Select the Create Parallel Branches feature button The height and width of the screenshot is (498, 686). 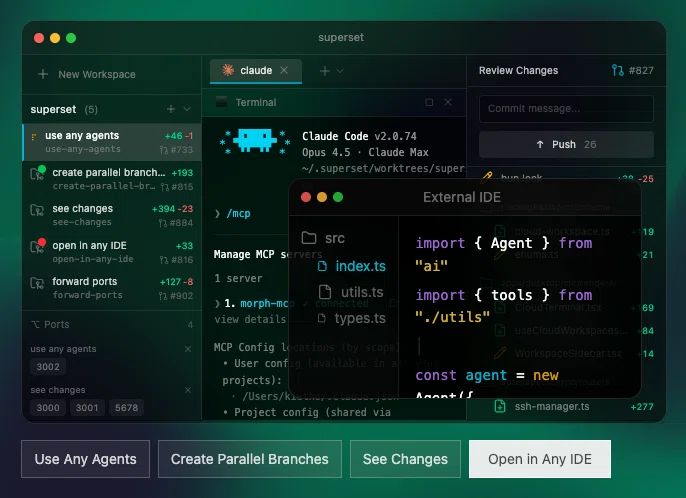(250, 459)
